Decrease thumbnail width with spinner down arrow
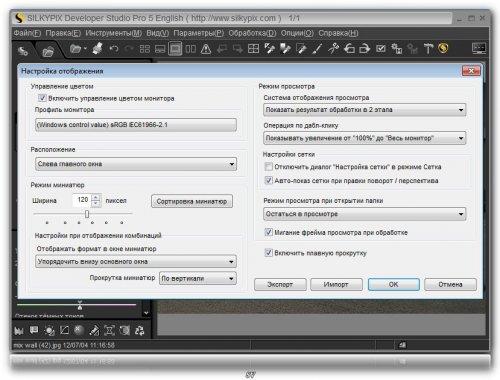500x380 pixels. (x=96, y=203)
